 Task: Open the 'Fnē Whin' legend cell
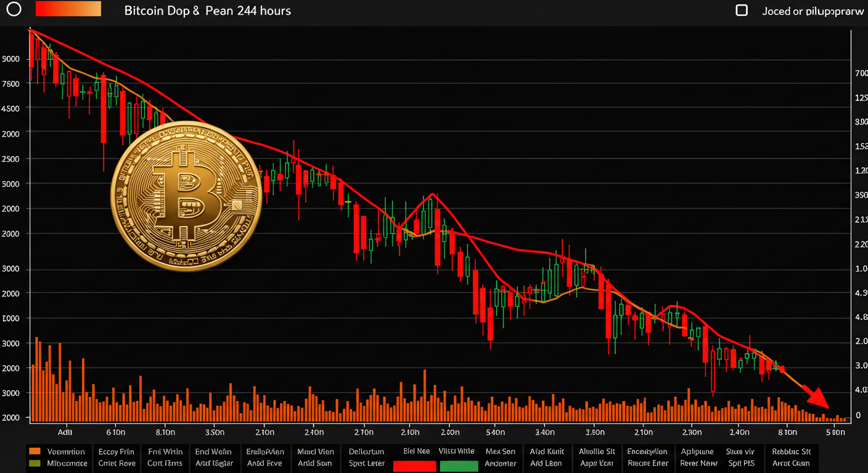pos(165,458)
